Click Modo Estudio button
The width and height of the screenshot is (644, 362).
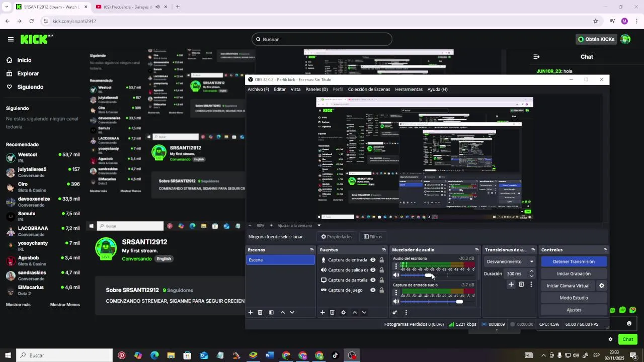[574, 298]
